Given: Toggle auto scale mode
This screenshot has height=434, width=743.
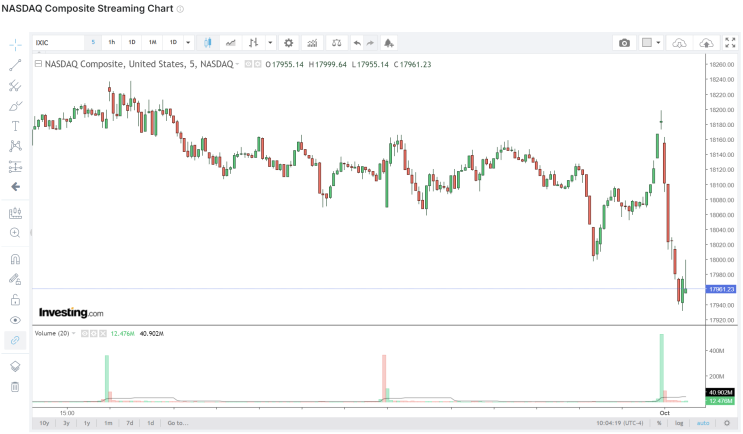Looking at the screenshot, I should [703, 423].
